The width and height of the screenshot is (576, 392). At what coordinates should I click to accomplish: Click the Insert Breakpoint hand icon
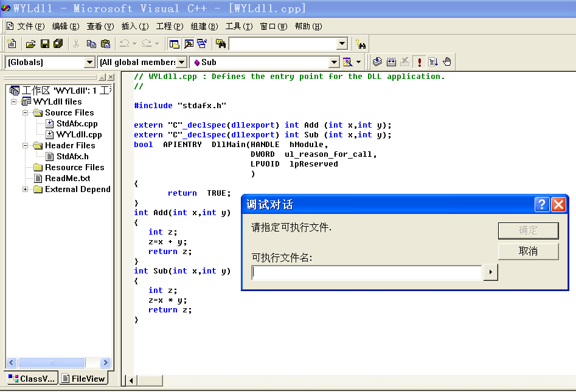[x=447, y=61]
